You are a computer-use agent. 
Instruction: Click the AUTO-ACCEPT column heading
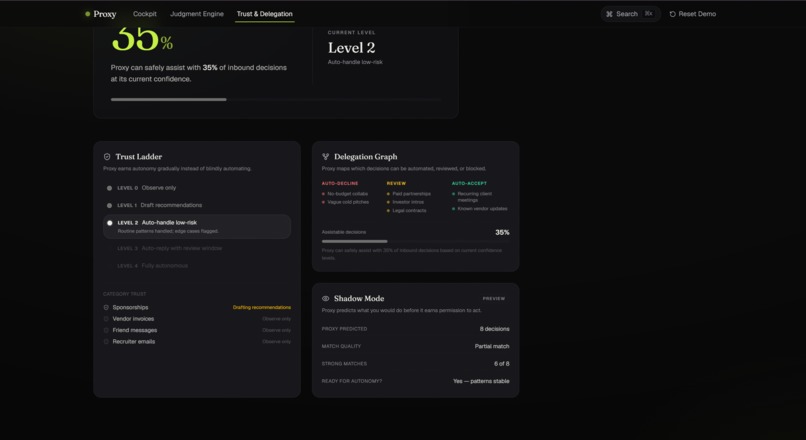point(469,184)
